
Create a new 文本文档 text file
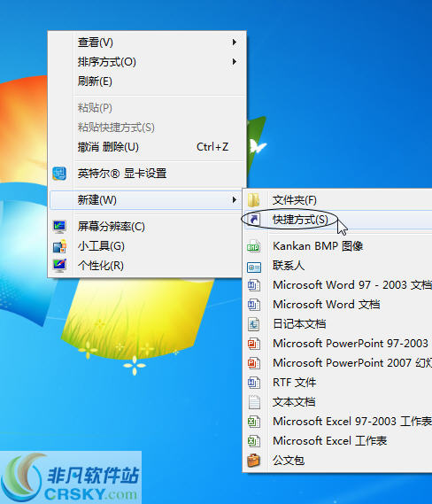[x=338, y=402]
